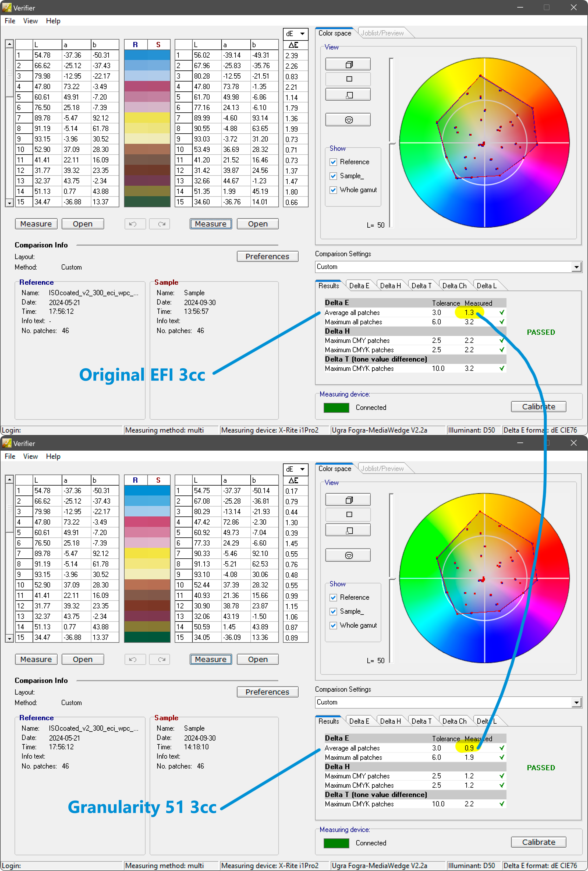The width and height of the screenshot is (588, 871).
Task: Toggle Whole gamut checkbox in upper window
Action: [333, 190]
